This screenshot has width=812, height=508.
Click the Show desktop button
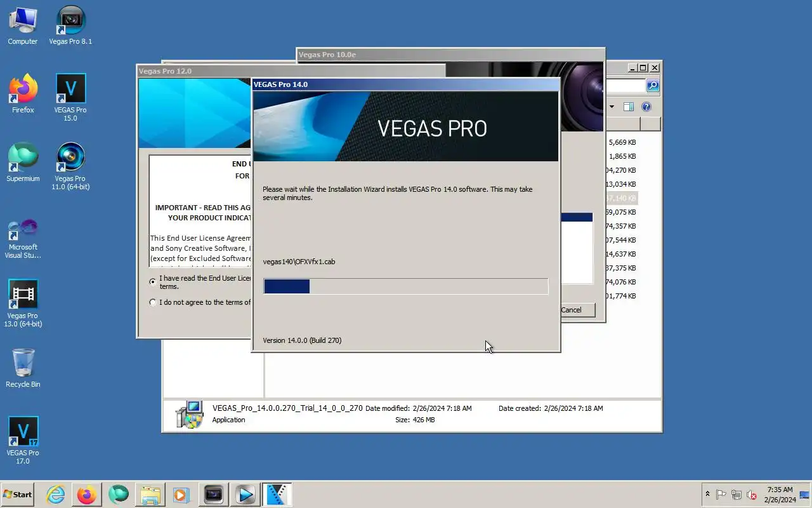click(x=804, y=495)
